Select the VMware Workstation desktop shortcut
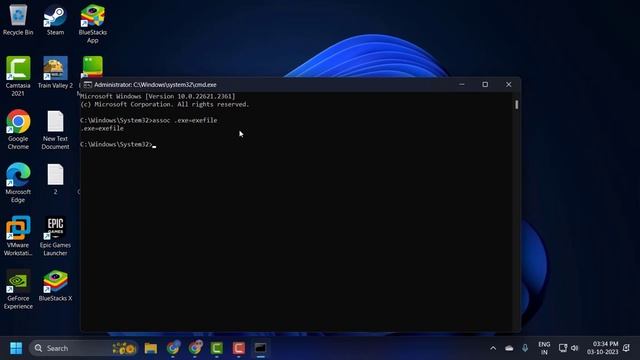Image resolution: width=640 pixels, height=360 pixels. [x=18, y=236]
